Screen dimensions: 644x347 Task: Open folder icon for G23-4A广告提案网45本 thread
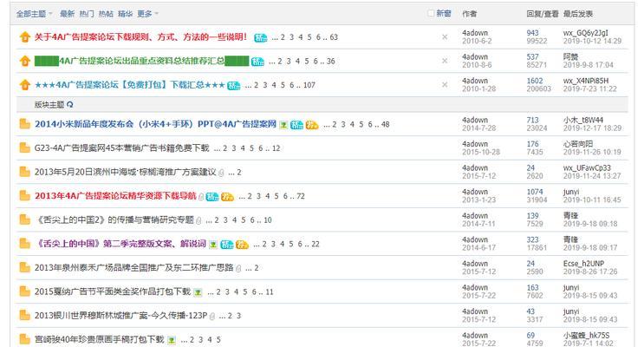click(24, 147)
